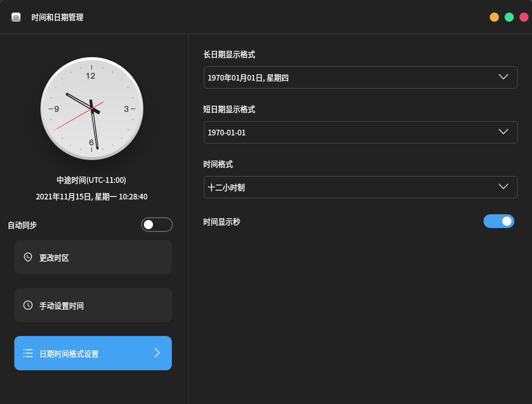The width and height of the screenshot is (532, 404).
Task: Expand the 短日期显示格式 dropdown showing 1970-01-01
Action: pos(360,132)
